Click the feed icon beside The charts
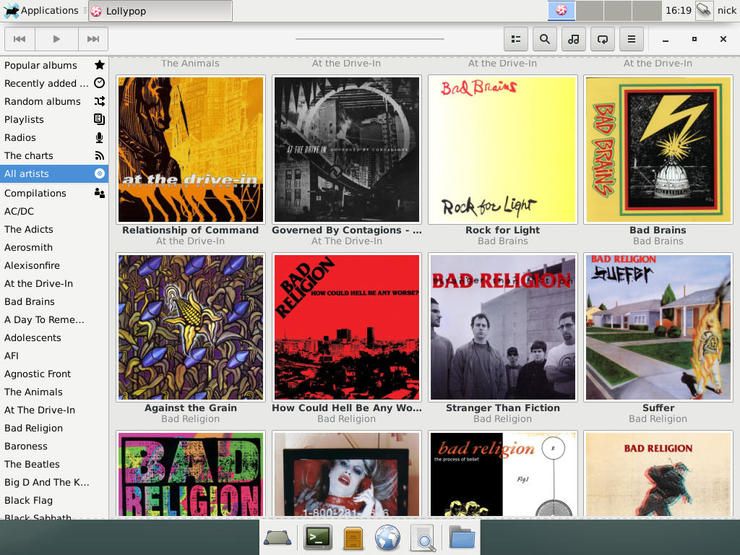This screenshot has width=740, height=555. pos(100,155)
